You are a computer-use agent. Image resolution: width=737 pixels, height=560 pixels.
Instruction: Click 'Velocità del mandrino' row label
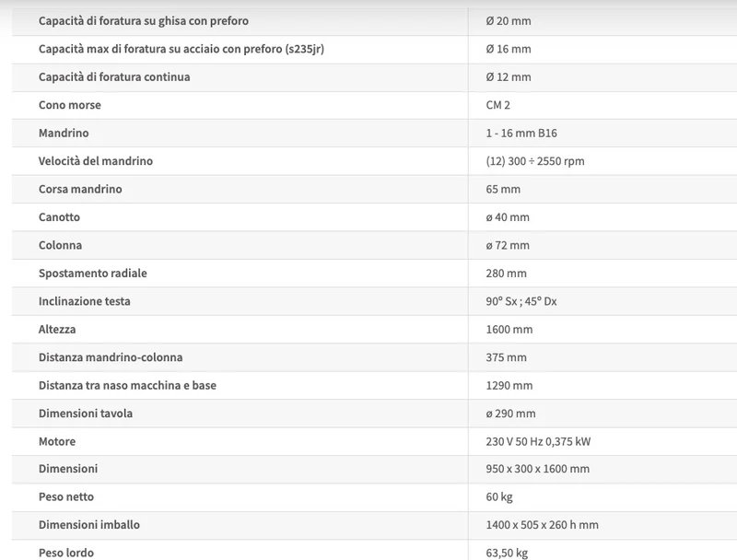click(96, 161)
